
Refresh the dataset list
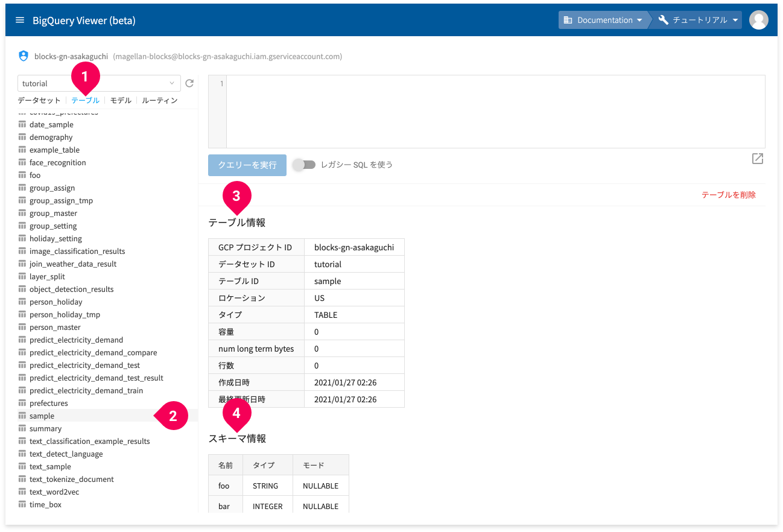[x=189, y=83]
